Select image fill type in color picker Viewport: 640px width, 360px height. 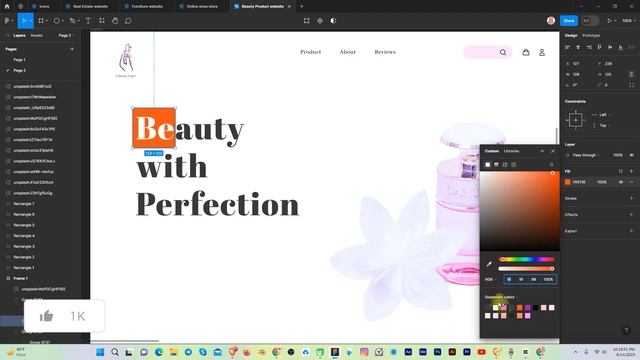pos(505,164)
